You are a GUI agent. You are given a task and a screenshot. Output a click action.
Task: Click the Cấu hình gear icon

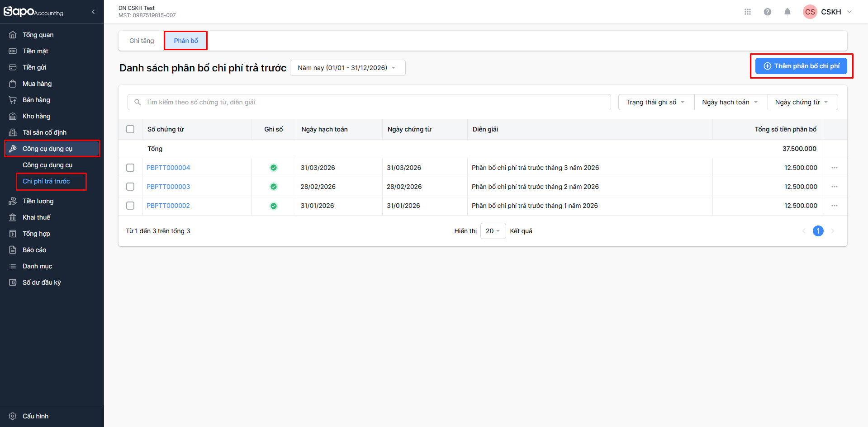pyautogui.click(x=13, y=416)
